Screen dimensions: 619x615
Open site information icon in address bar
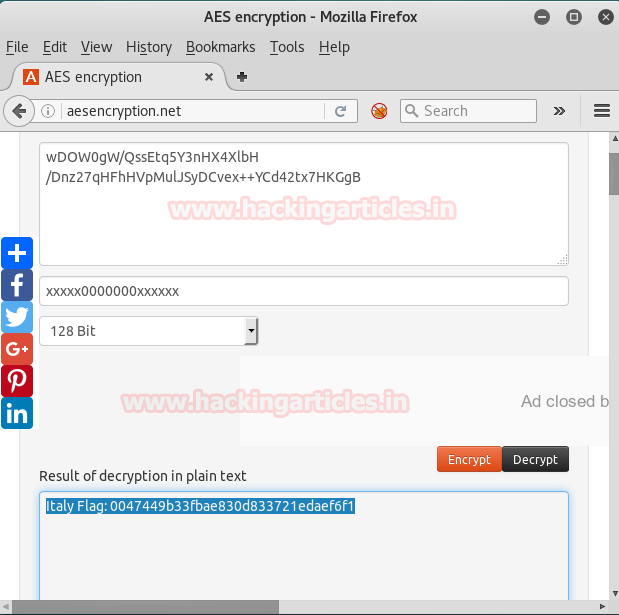pos(48,111)
